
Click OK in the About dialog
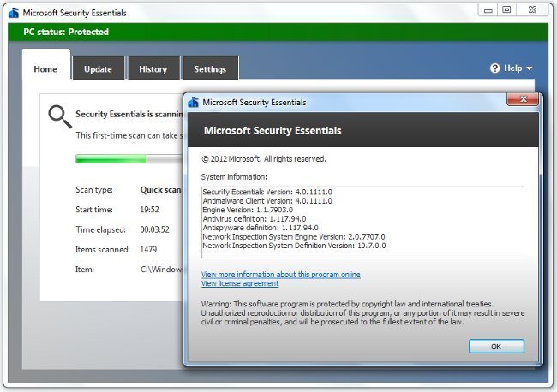[496, 347]
